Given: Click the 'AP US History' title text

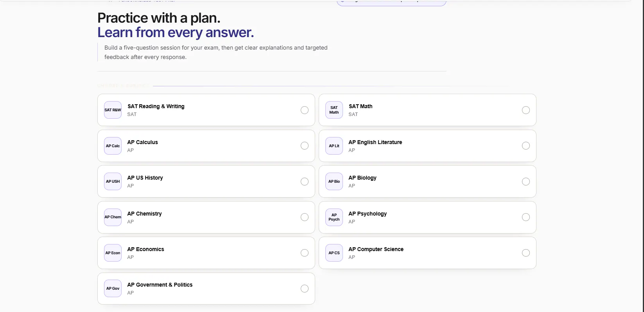Looking at the screenshot, I should (145, 178).
